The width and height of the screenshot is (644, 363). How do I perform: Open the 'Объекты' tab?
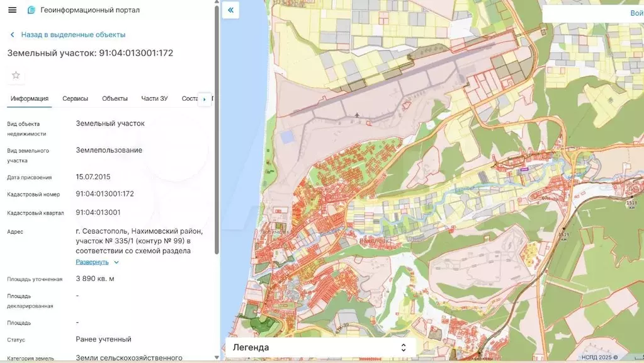115,98
